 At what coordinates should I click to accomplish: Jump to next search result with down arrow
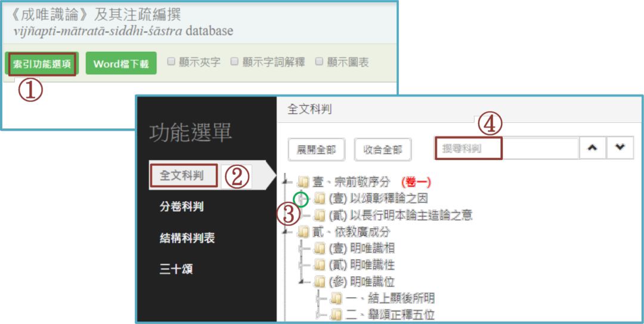coord(620,149)
